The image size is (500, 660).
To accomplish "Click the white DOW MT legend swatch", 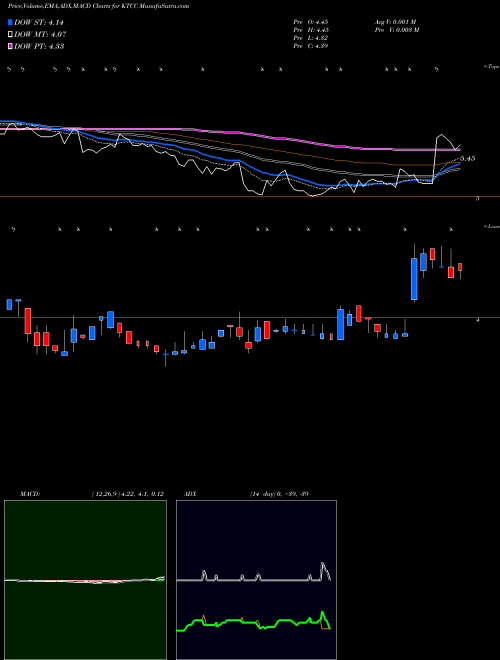I will (10, 34).
